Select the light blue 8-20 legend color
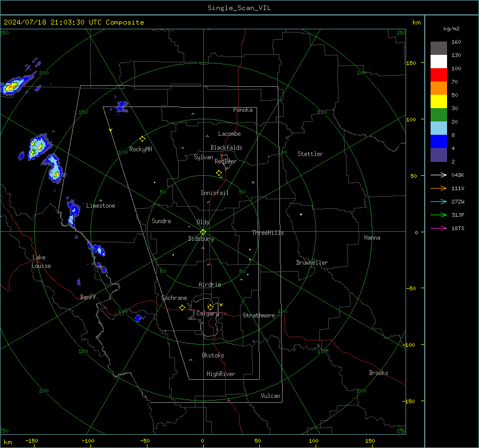 click(439, 128)
